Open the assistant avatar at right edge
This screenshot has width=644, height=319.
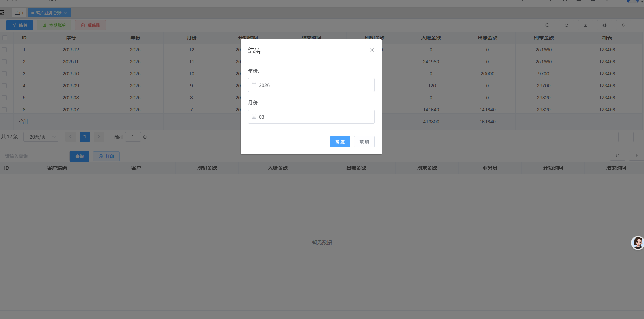[x=637, y=243]
